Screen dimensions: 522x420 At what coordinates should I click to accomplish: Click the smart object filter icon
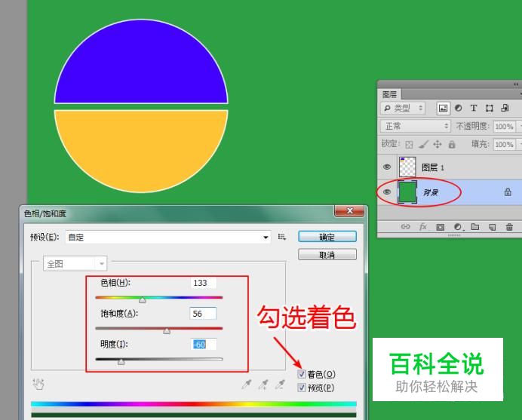[505, 108]
